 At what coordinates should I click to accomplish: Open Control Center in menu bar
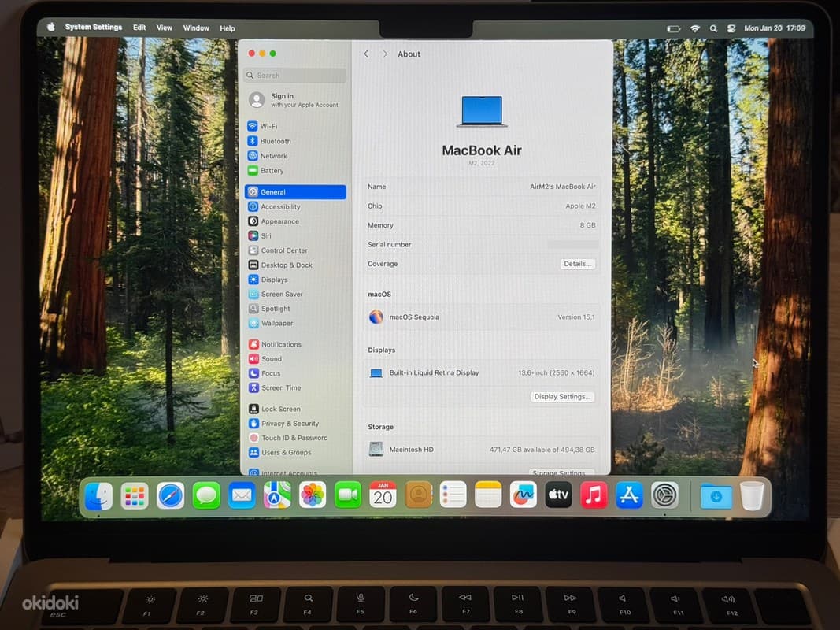(x=731, y=29)
